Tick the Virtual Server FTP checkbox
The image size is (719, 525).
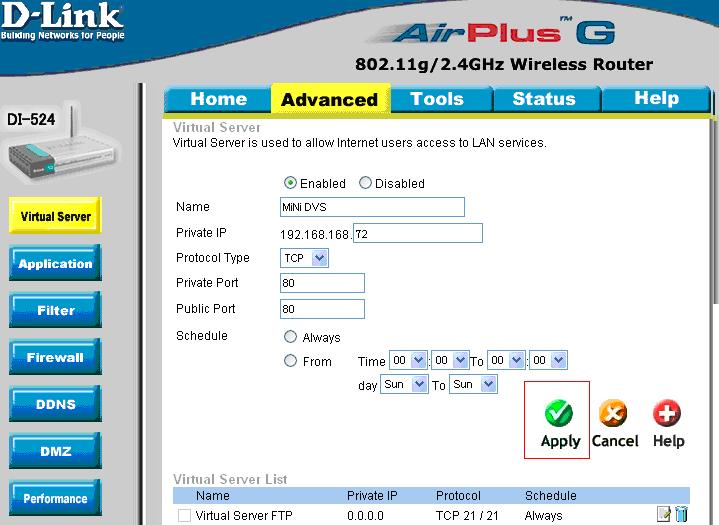pos(184,515)
